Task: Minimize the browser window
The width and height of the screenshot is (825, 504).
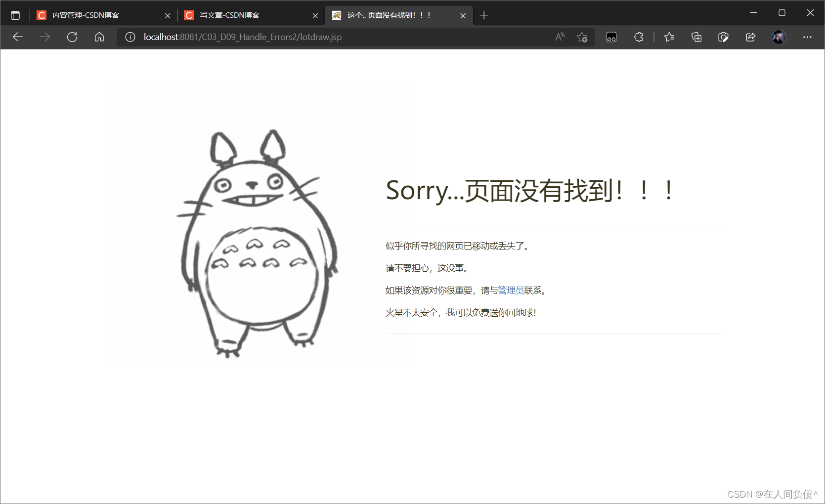Action: click(753, 13)
